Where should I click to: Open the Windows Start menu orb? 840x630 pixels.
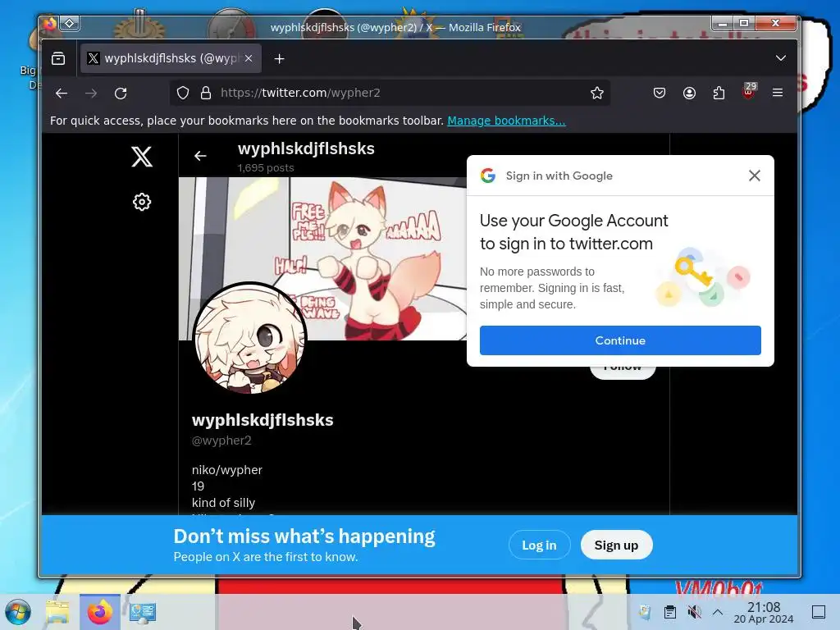(18, 612)
